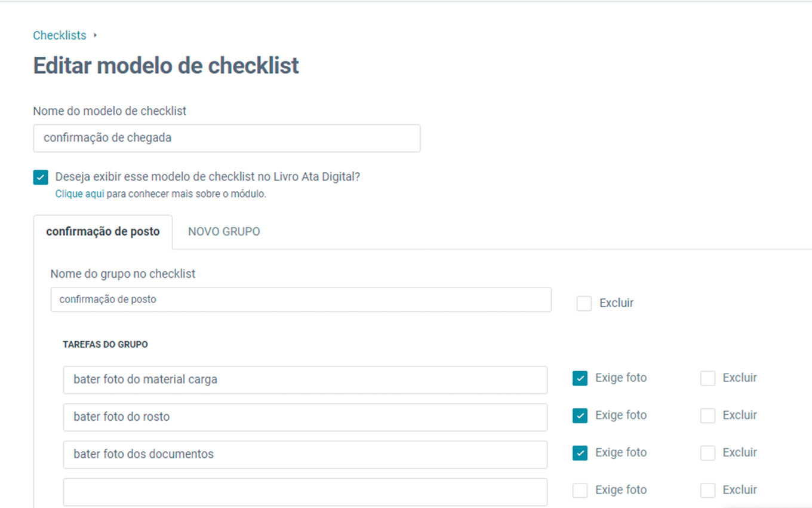Disable Exige foto for material carga task
812x508 pixels.
[x=580, y=378]
